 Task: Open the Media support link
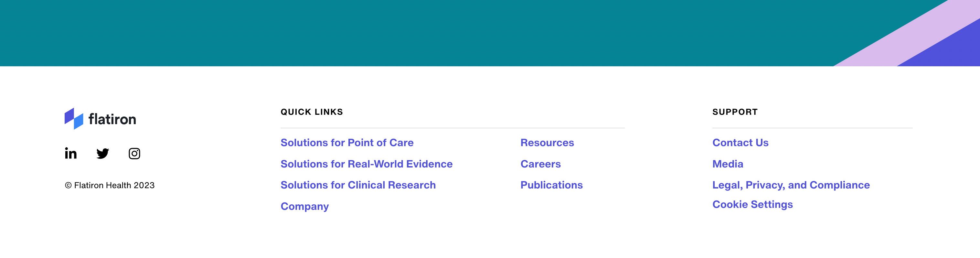(x=727, y=164)
